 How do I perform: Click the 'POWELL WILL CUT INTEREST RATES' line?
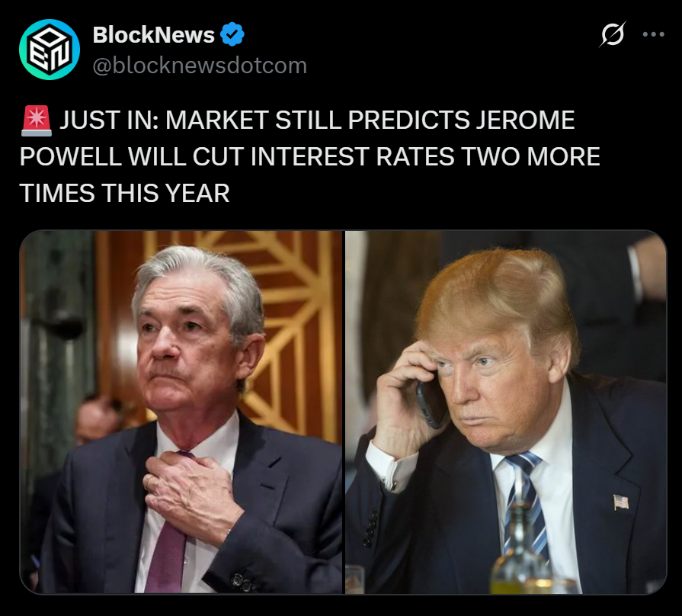coord(237,156)
